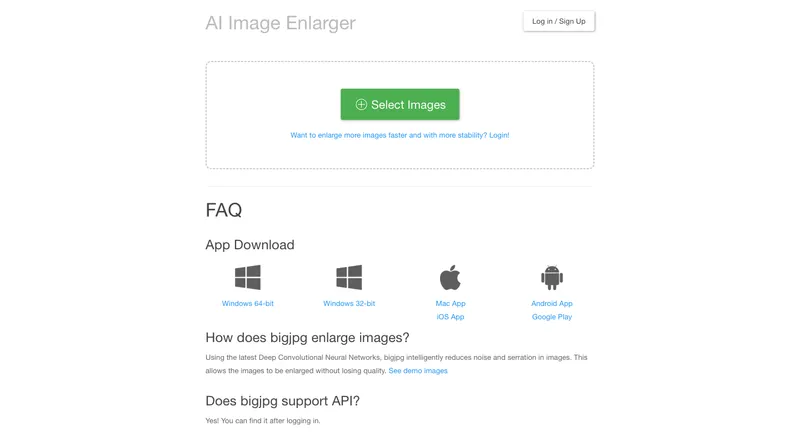Open the Windows 64-bit download link
Screen dimensions: 800x433
click(x=247, y=303)
